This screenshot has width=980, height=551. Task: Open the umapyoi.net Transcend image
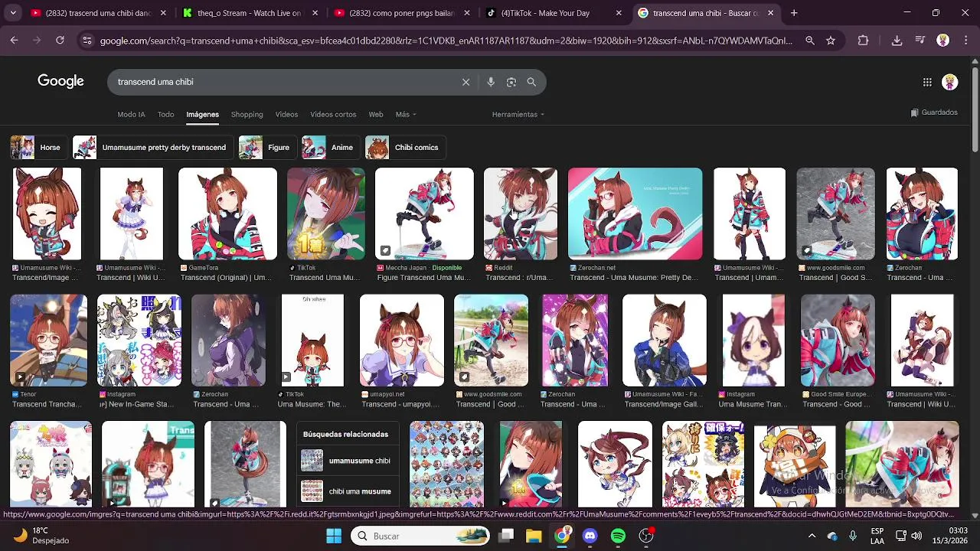(402, 340)
